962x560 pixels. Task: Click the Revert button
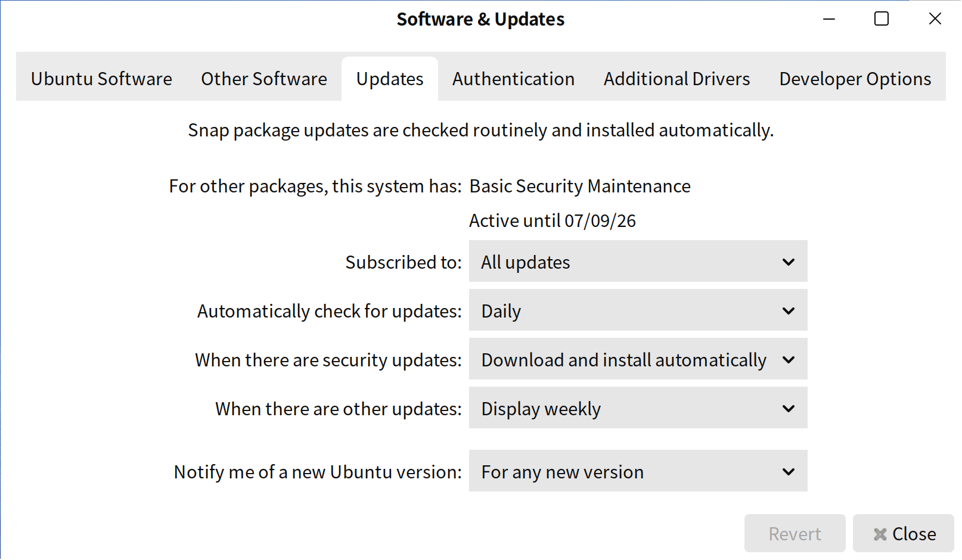(x=795, y=533)
